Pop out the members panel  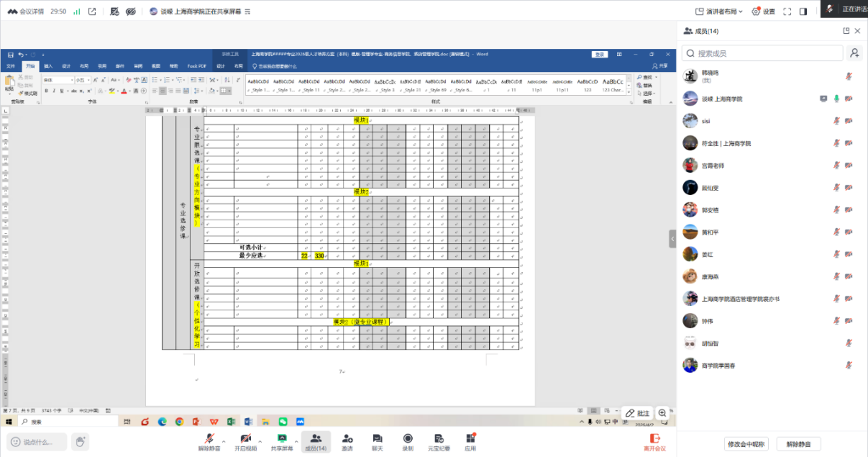coord(846,31)
